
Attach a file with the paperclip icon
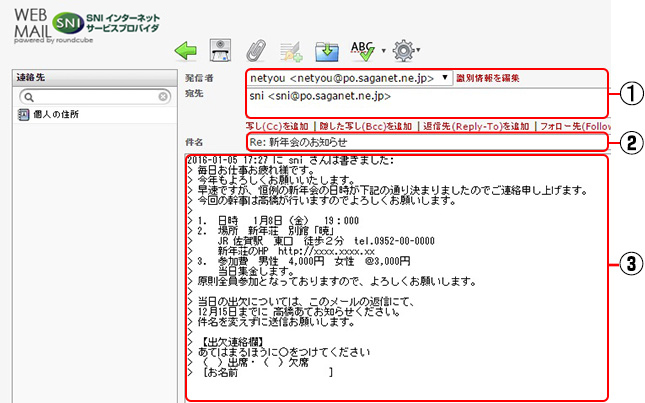tap(257, 49)
